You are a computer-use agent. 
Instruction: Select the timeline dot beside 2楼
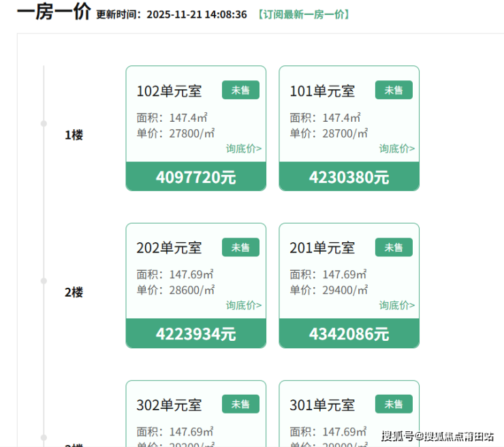44,280
